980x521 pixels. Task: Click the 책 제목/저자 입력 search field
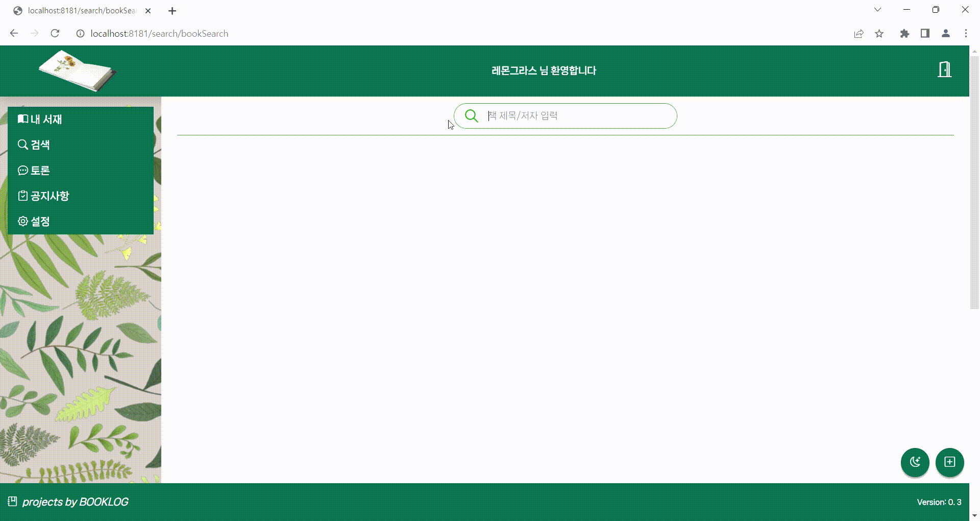click(561, 116)
